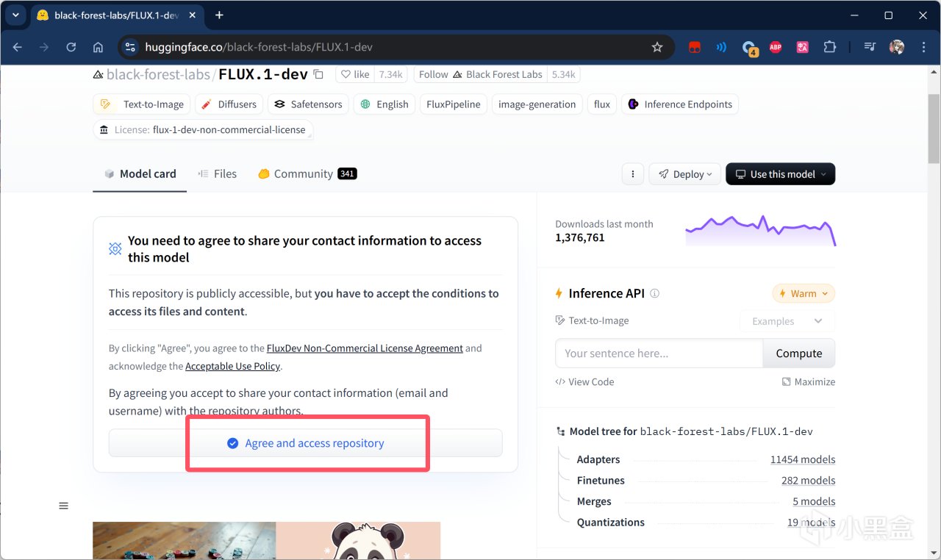Screen dimensions: 941x560
Task: Switch to the Model card tab
Action: point(140,174)
